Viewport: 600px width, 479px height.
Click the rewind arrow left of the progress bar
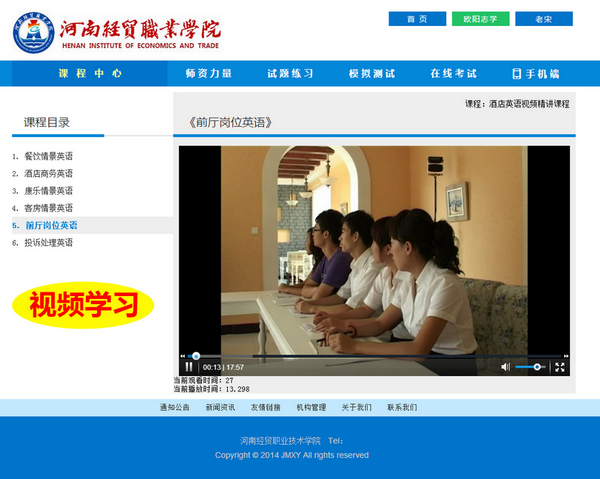pos(183,356)
